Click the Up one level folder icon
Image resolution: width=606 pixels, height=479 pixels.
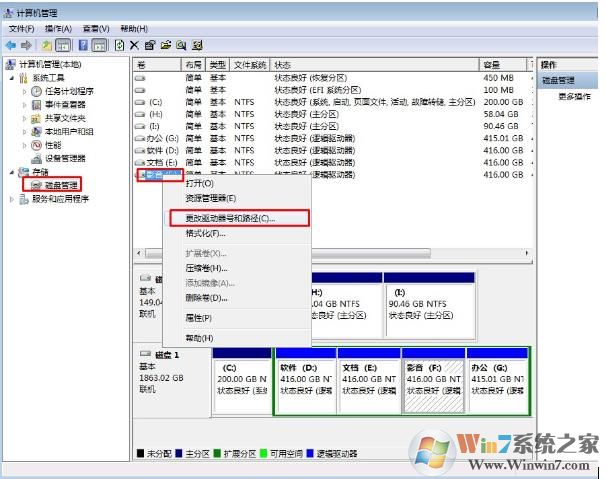[46, 45]
